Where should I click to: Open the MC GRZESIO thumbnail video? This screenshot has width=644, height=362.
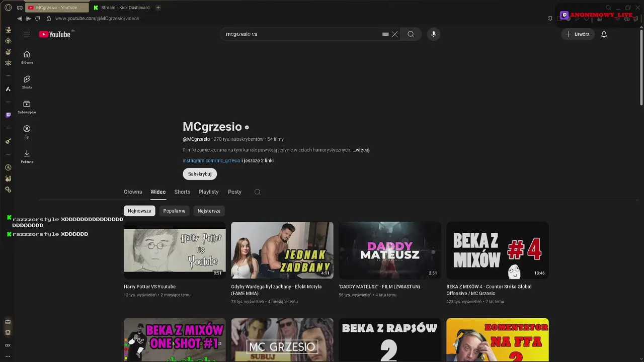click(282, 340)
